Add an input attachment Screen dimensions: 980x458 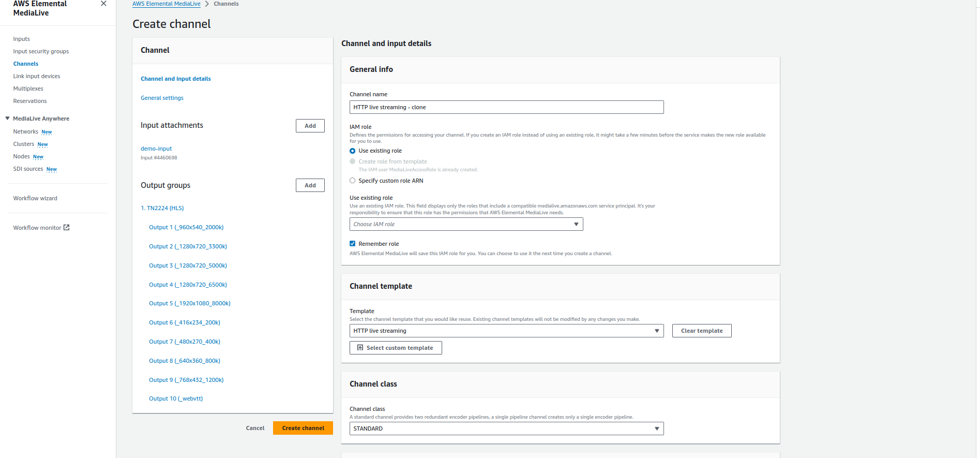pos(310,126)
